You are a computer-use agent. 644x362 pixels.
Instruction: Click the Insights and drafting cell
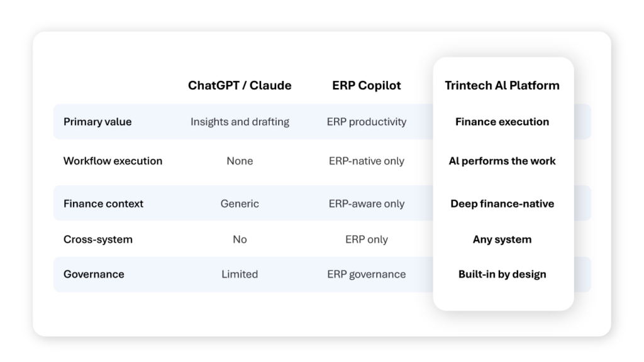click(x=240, y=122)
